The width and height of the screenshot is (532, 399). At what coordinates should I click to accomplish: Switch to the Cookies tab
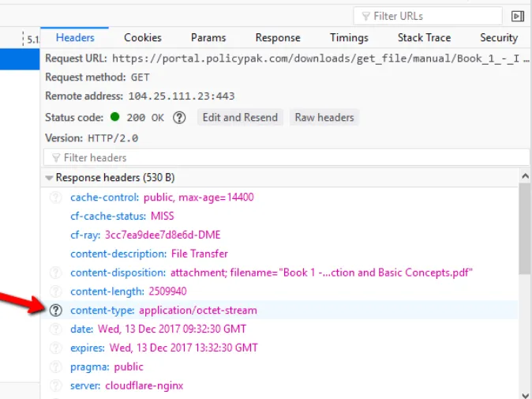pyautogui.click(x=143, y=38)
